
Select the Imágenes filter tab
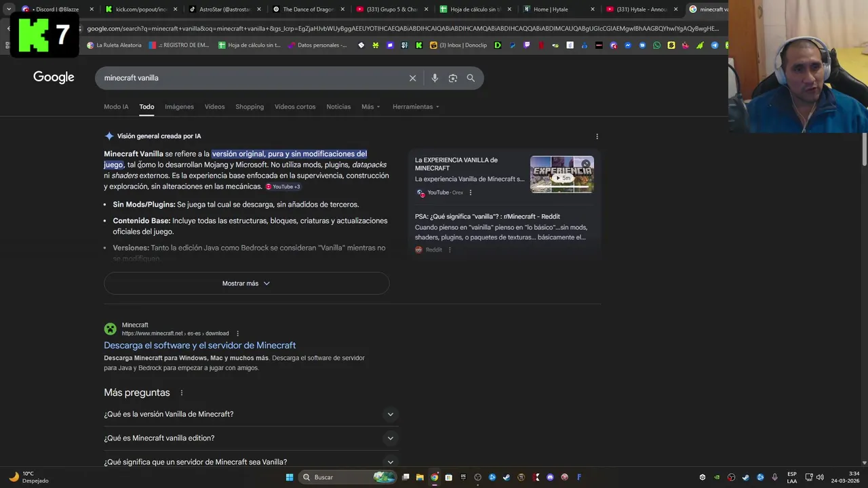[179, 107]
